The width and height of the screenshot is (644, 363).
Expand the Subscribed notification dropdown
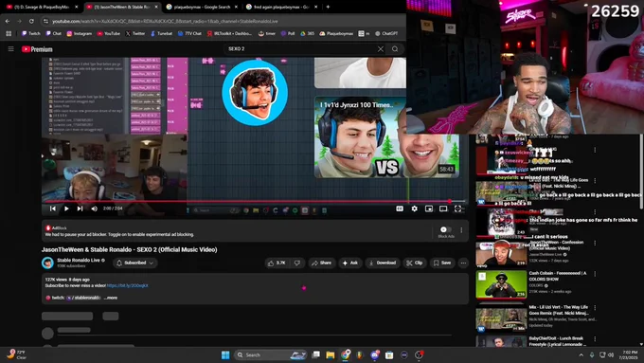[x=134, y=263]
